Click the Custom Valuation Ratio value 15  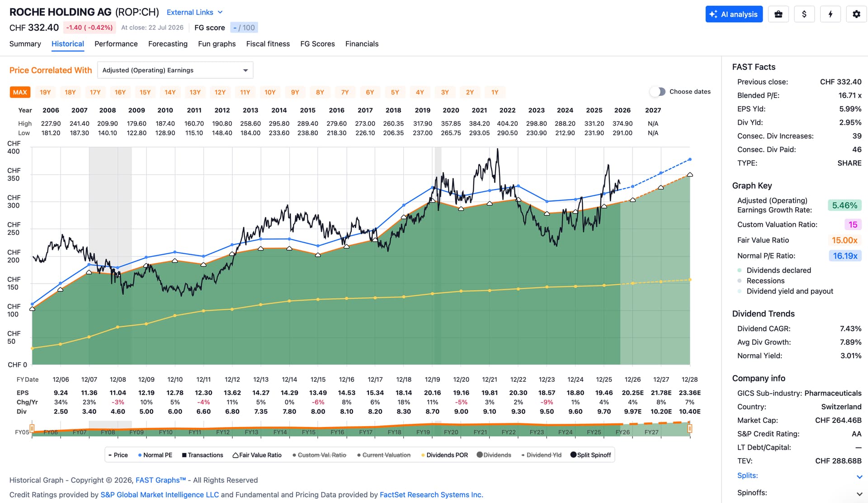tap(853, 224)
